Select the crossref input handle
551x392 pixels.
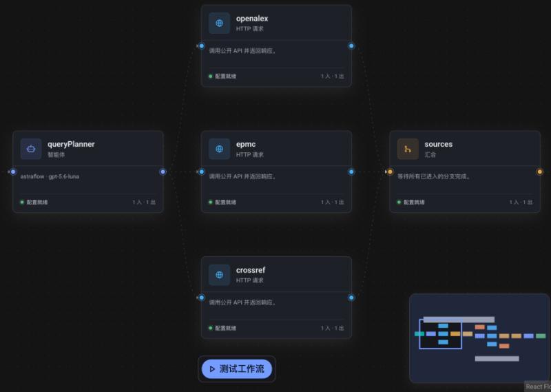[201, 298]
